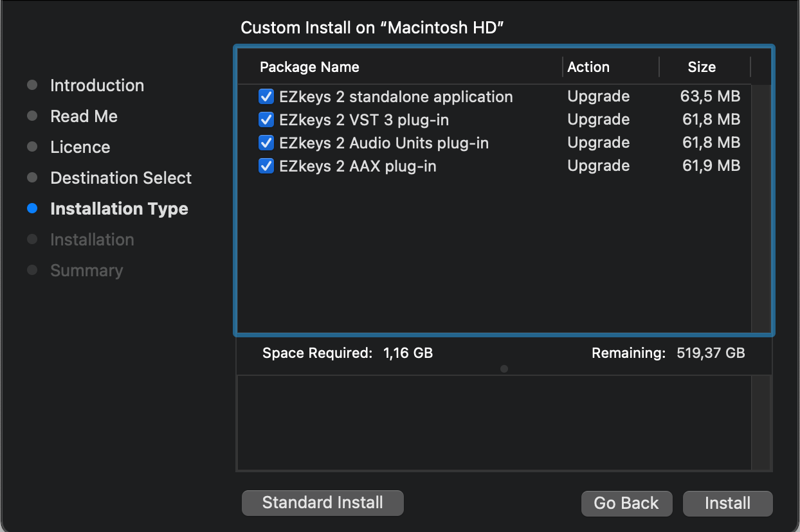The width and height of the screenshot is (800, 532).
Task: Switch to Standard Install
Action: point(322,502)
